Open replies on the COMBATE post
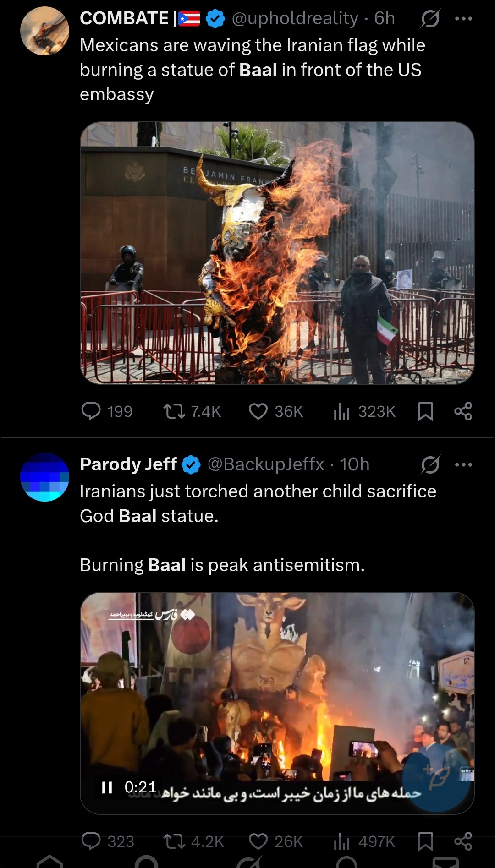495x868 pixels. pos(106,411)
